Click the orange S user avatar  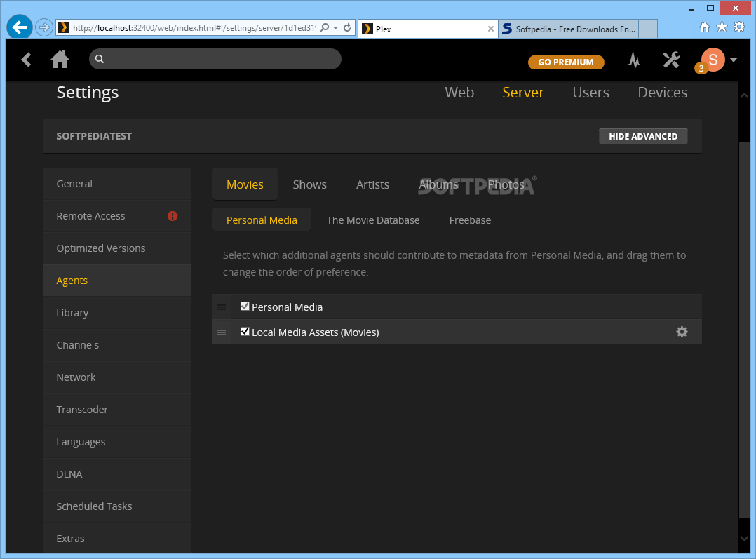coord(713,60)
